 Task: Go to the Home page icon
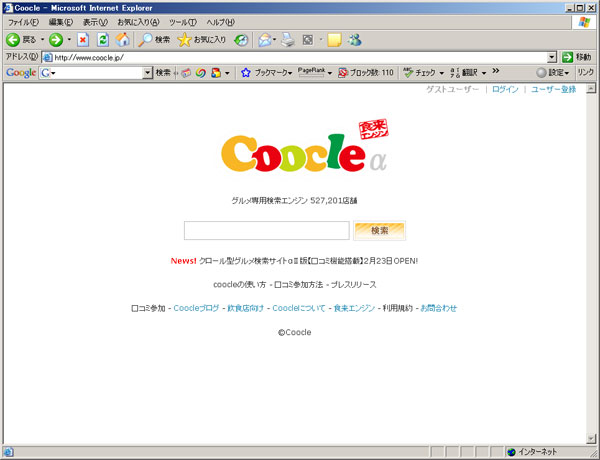pyautogui.click(x=122, y=40)
